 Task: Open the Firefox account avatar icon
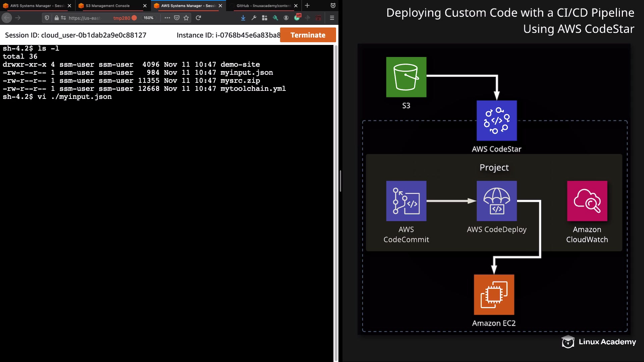286,18
